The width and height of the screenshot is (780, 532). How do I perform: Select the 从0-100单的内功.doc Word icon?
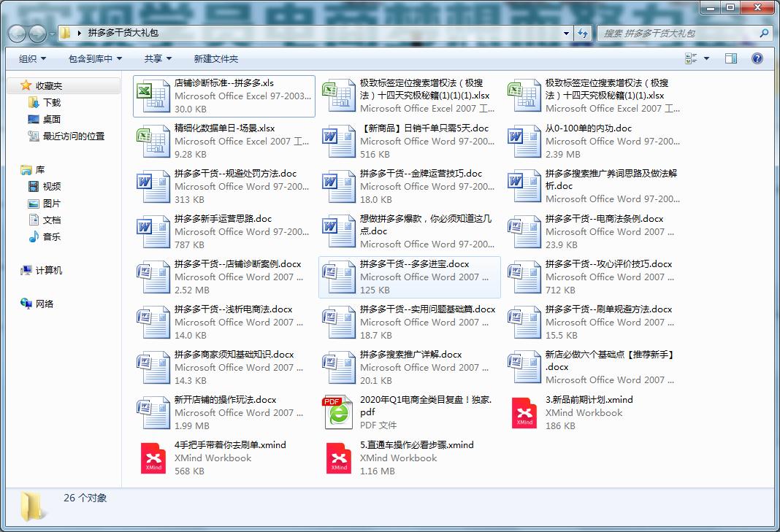point(524,141)
